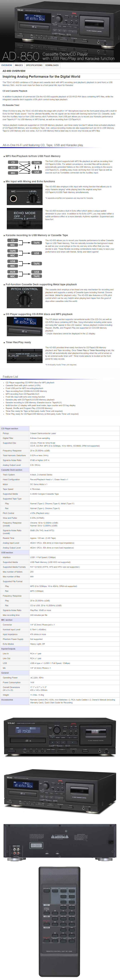Image resolution: width=120 pixels, height=980 pixels.
Task: Click 'DC Servo Motor x 1' value
Action: 39,484
